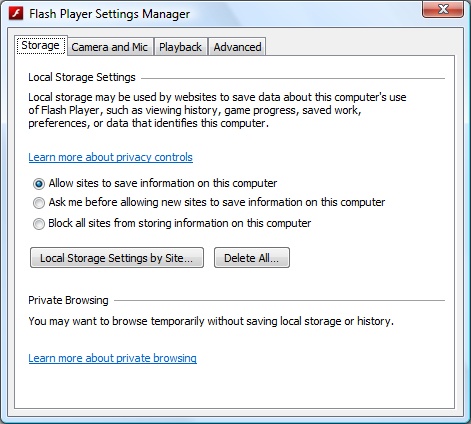Select the Advanced tab
This screenshot has height=424, width=471.
click(237, 47)
